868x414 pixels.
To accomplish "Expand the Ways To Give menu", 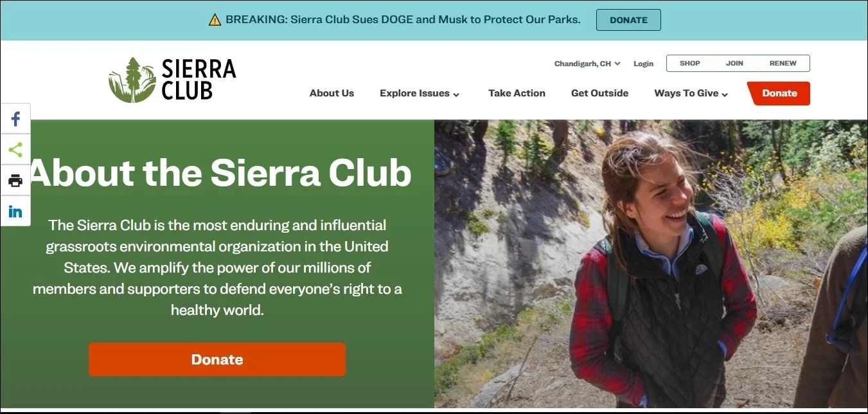I will tap(691, 93).
